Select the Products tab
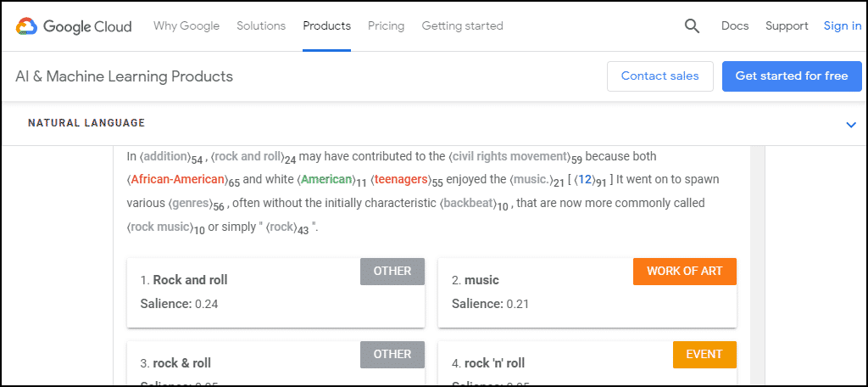 [x=326, y=26]
